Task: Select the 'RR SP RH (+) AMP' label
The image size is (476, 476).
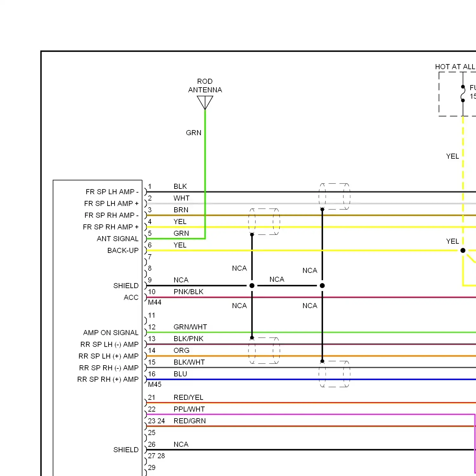Action: pyautogui.click(x=108, y=379)
